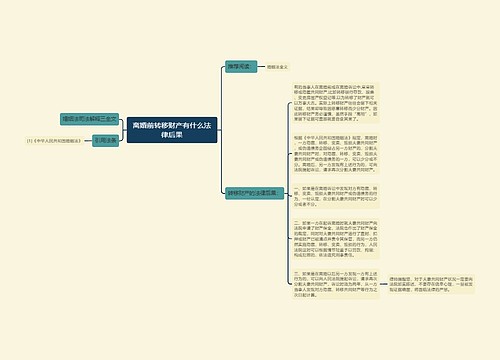
Task: Select the central topic 离婚前转移财产有什么法律后果
Action: pos(172,130)
